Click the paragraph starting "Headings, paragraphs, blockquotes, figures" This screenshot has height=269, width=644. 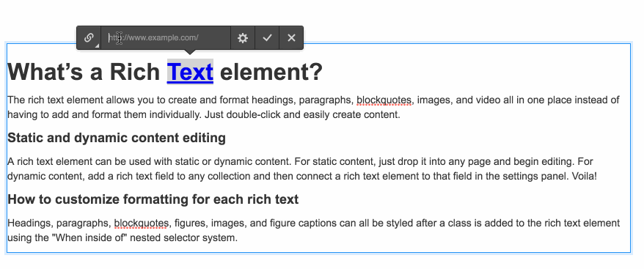313,230
